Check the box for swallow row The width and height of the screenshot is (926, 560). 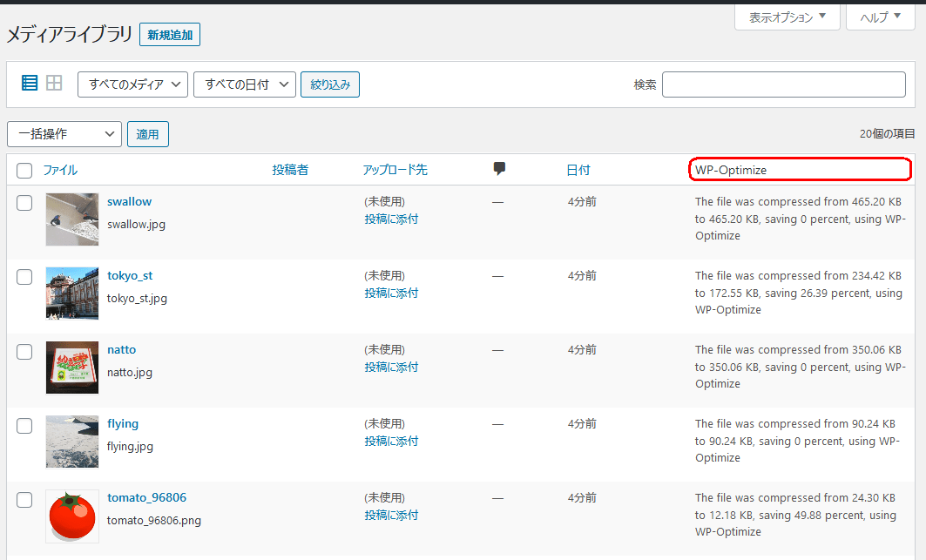pyautogui.click(x=24, y=203)
